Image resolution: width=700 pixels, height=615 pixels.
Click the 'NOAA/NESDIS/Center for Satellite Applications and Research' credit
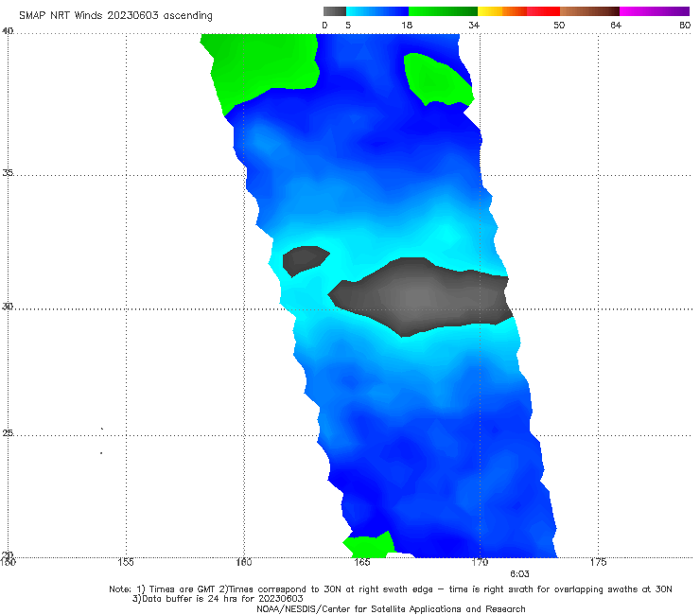click(391, 609)
